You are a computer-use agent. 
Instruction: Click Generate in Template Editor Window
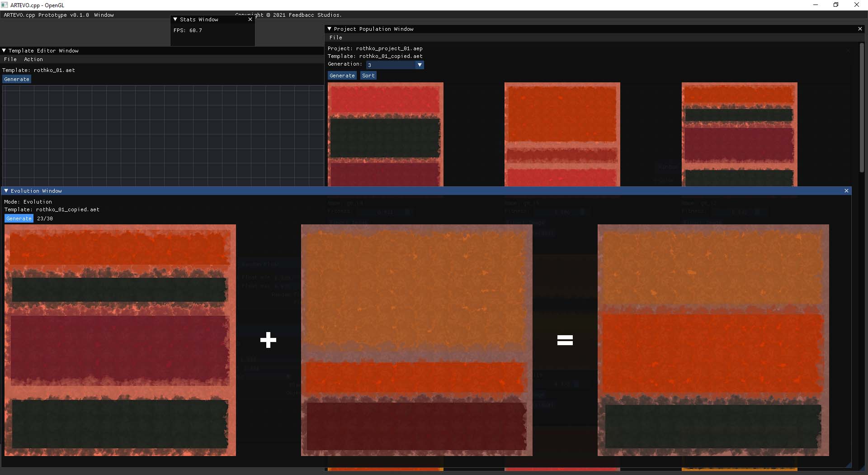pos(17,79)
